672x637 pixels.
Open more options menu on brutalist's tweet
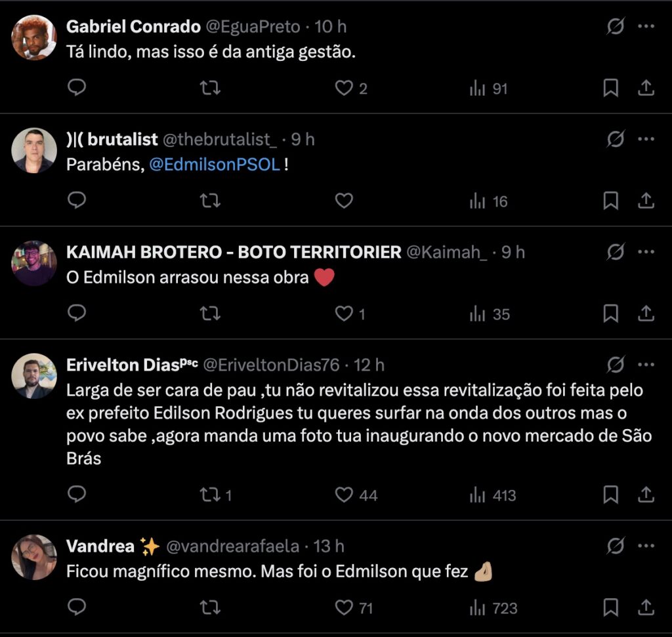(646, 140)
